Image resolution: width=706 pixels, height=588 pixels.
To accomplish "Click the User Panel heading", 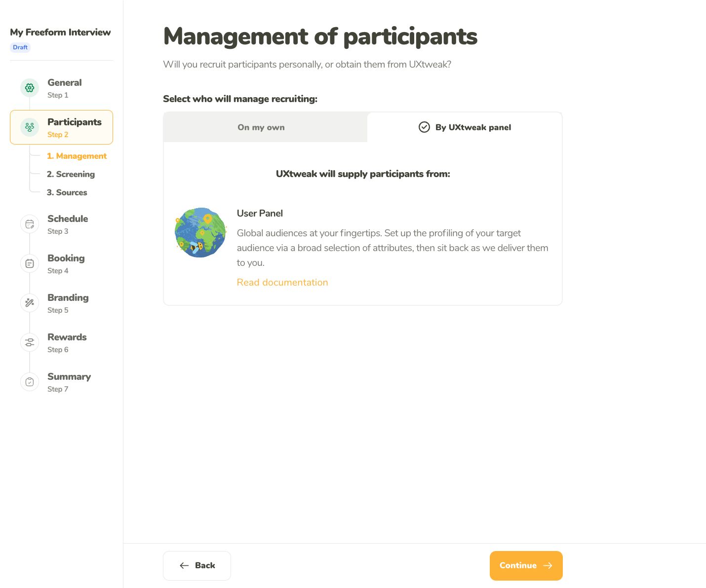I will coord(260,213).
